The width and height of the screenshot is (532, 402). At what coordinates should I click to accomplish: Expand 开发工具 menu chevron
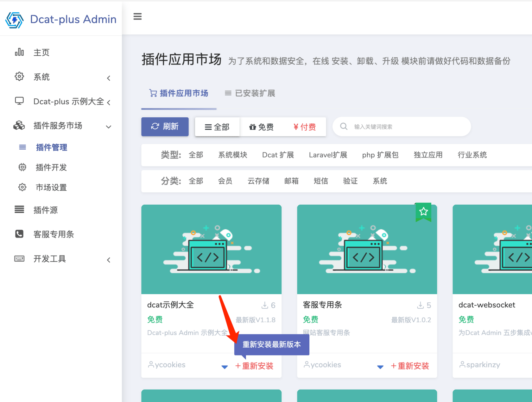(x=109, y=260)
